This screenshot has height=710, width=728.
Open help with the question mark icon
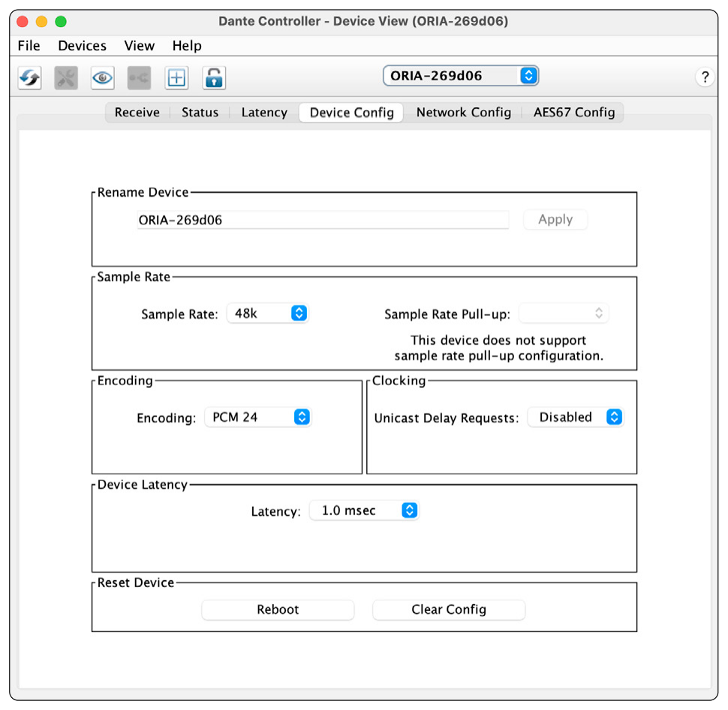pyautogui.click(x=705, y=77)
